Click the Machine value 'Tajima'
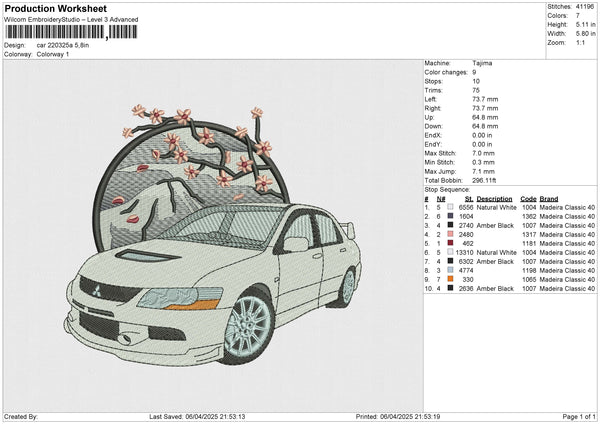Viewport: 600px width, 424px height. click(482, 63)
